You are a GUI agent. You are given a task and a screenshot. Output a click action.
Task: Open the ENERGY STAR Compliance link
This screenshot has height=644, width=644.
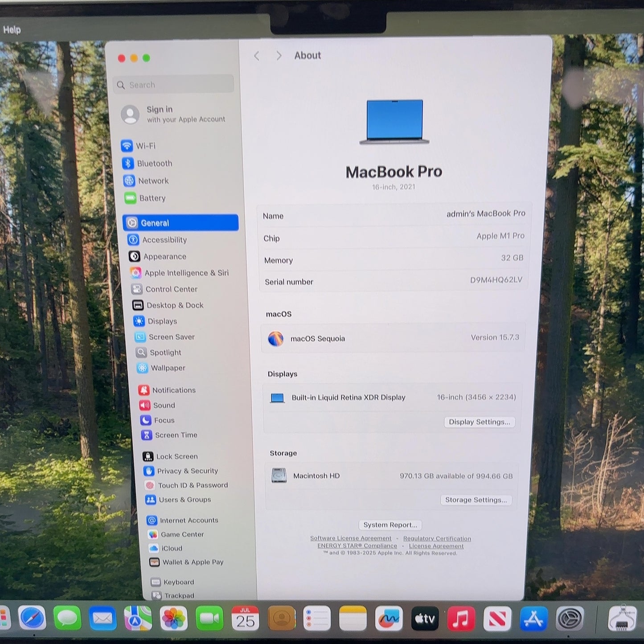click(x=357, y=546)
